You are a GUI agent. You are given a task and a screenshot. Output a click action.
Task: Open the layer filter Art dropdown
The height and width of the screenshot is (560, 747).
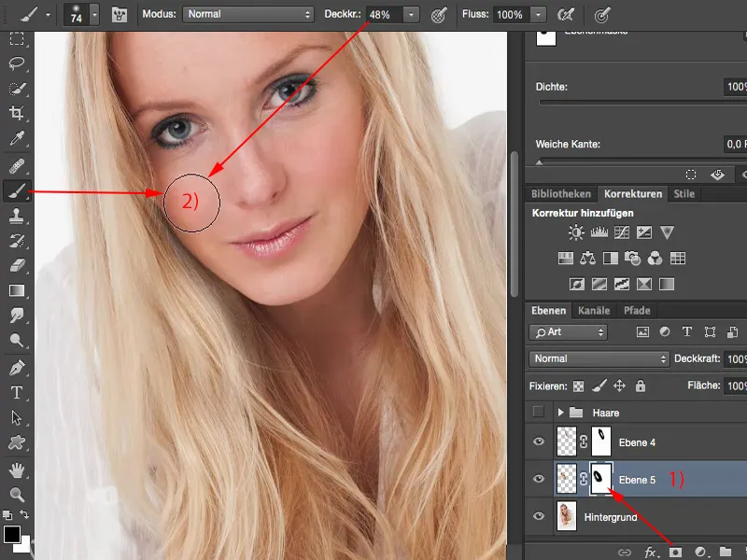(x=568, y=332)
